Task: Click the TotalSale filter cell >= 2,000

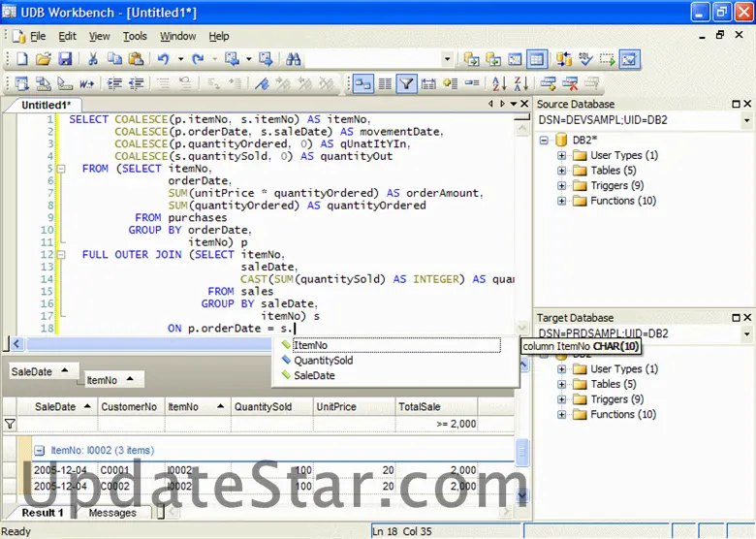Action: click(436, 424)
